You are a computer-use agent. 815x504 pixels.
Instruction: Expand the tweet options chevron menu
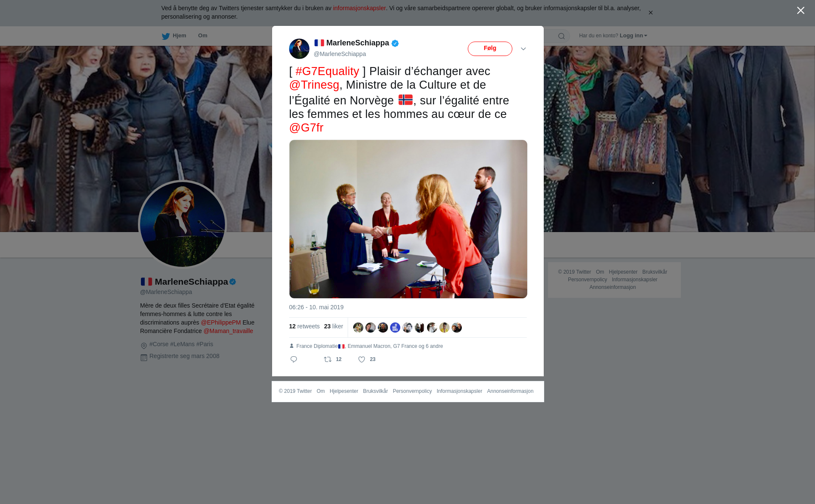coord(523,49)
